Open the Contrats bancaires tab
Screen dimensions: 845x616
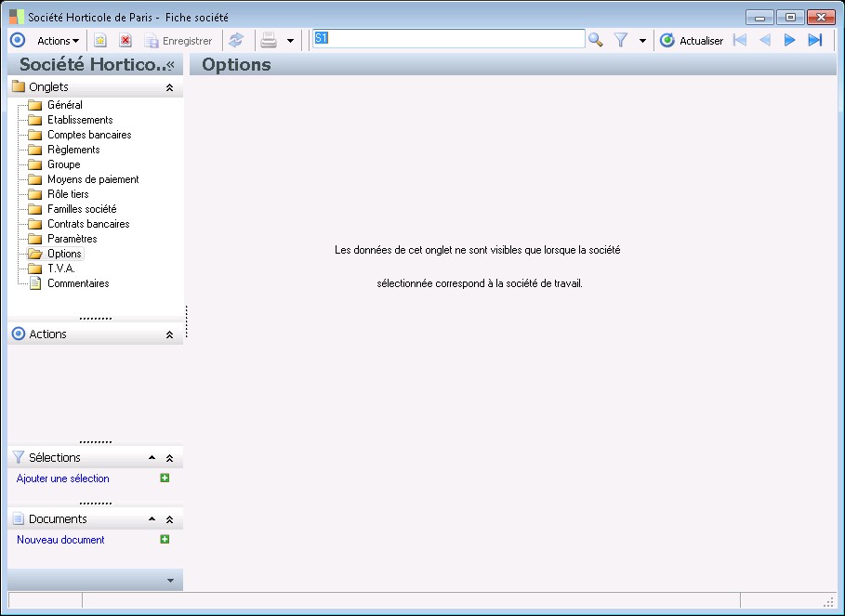click(x=88, y=224)
